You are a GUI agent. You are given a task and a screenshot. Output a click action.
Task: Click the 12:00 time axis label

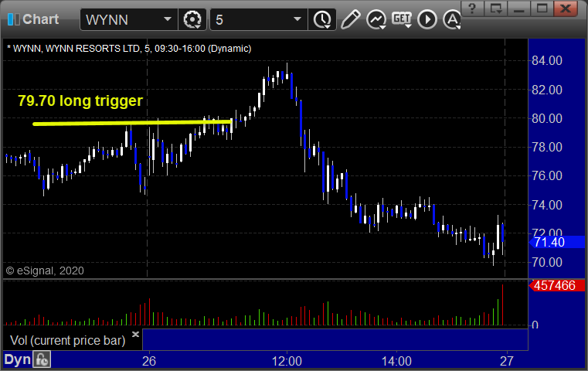pos(287,361)
